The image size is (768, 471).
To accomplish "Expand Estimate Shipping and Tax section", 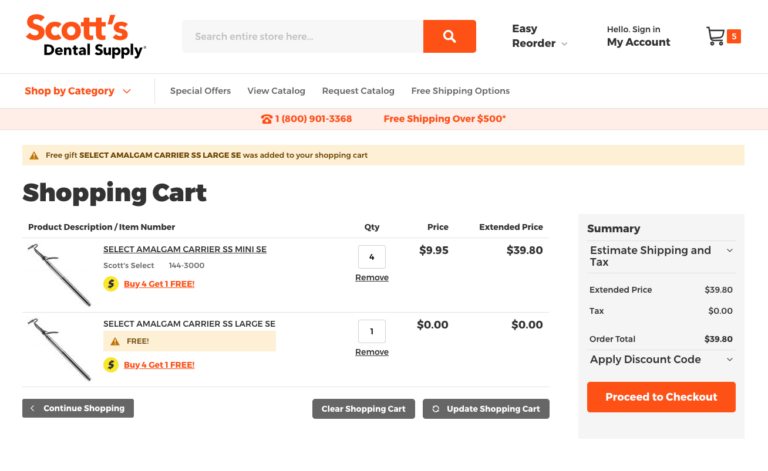I will point(661,256).
